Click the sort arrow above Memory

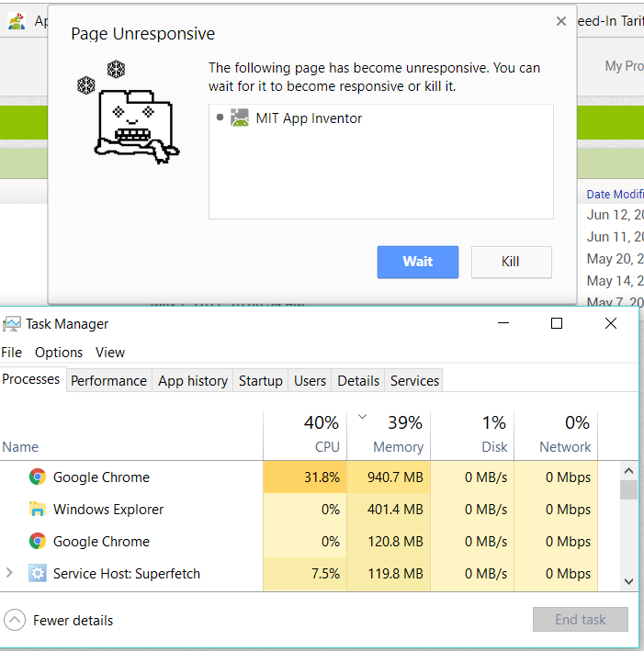(x=362, y=417)
